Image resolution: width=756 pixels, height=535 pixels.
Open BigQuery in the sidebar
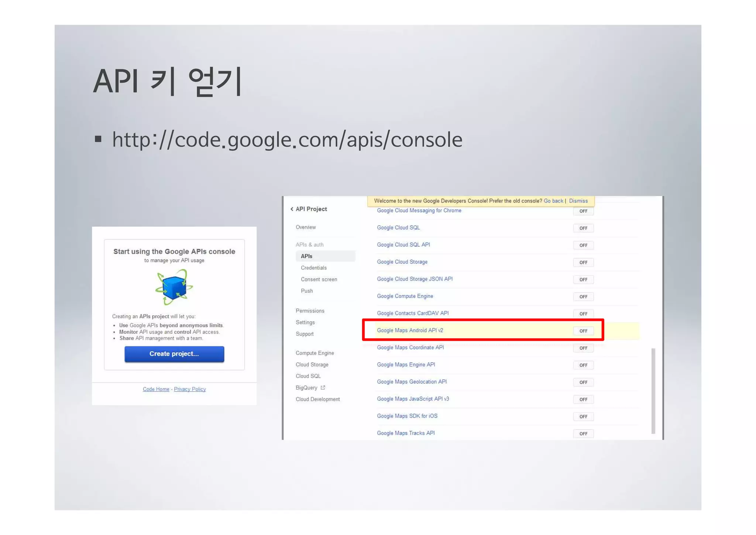pyautogui.click(x=306, y=387)
